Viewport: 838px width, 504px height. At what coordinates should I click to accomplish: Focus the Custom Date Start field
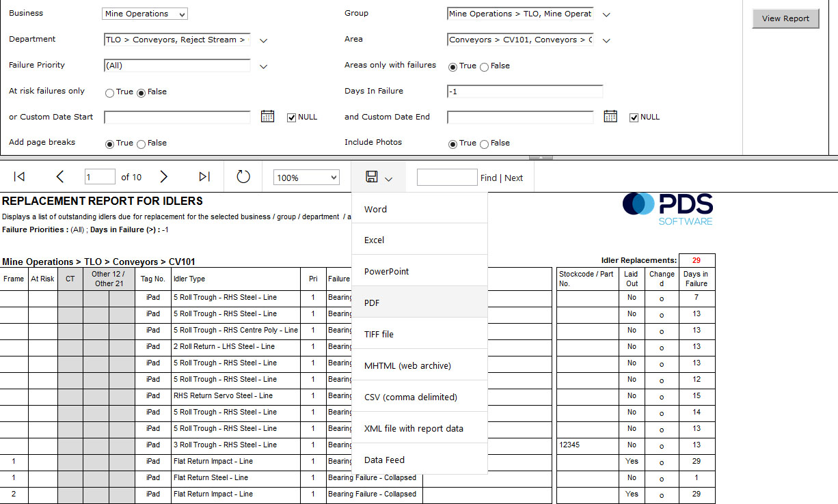click(177, 117)
